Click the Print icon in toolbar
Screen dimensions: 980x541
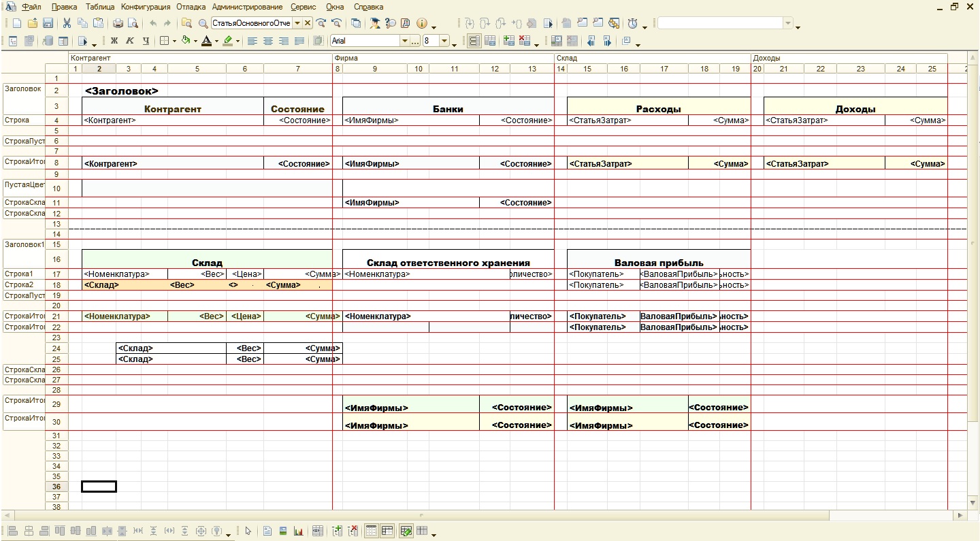click(117, 24)
